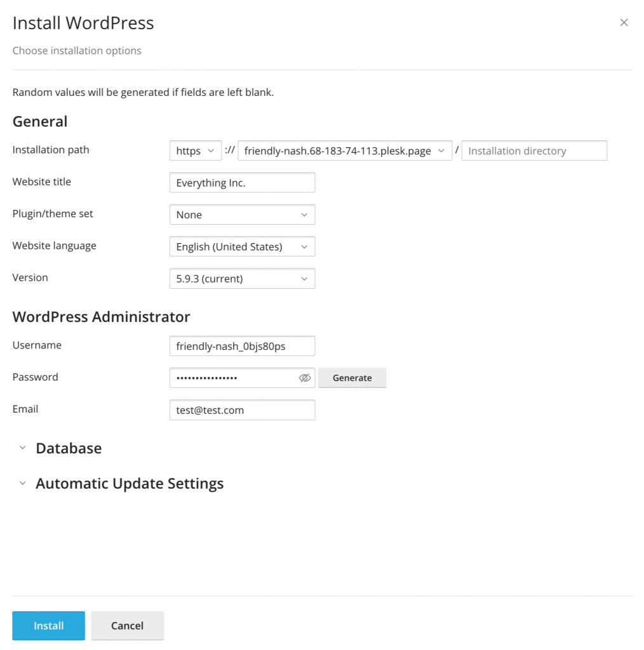Click the Cancel button
Screen dimensions: 644x650
(127, 625)
